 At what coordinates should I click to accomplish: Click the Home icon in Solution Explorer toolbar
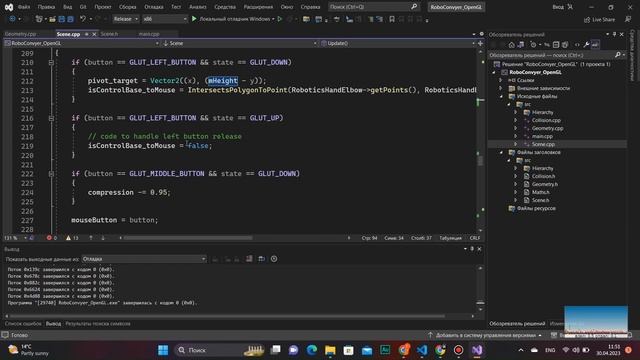[512, 44]
